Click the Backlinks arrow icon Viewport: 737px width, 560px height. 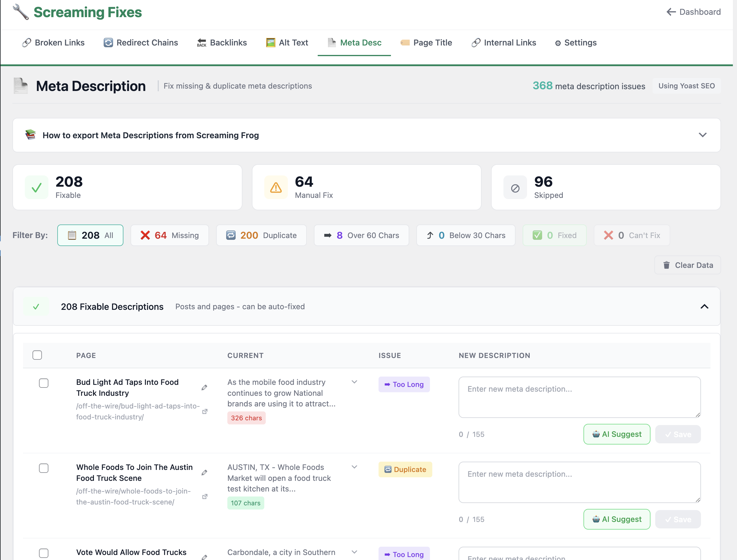coord(201,43)
